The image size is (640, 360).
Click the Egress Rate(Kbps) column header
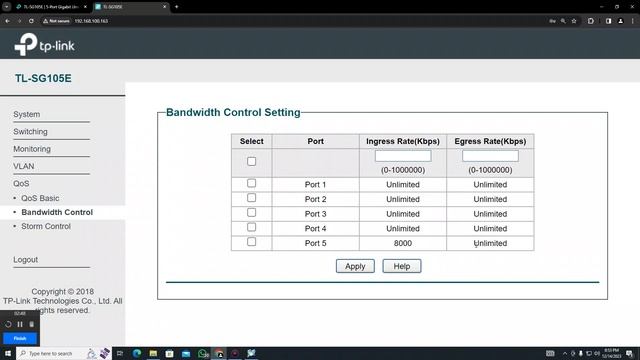point(490,141)
